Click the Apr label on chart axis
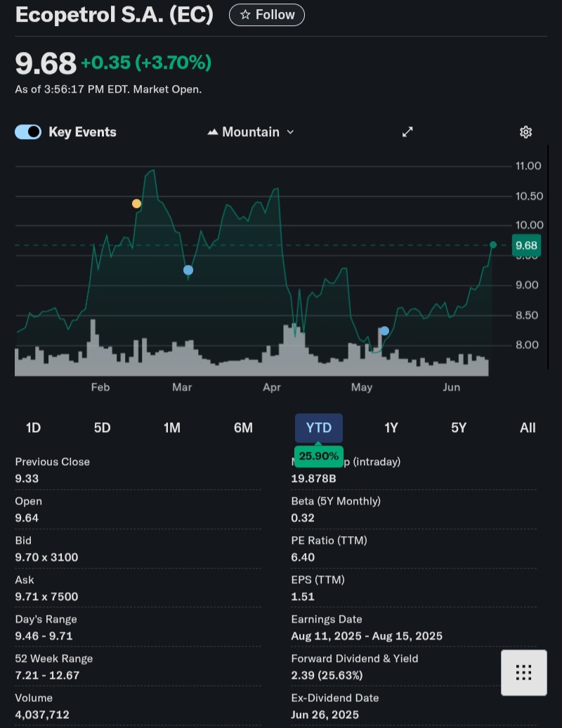 pos(271,387)
